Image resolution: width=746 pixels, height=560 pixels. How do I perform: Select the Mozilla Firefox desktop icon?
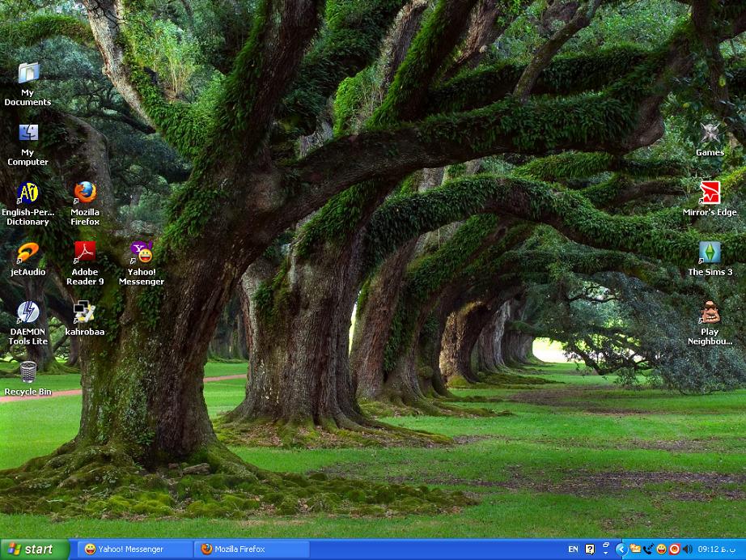point(85,193)
